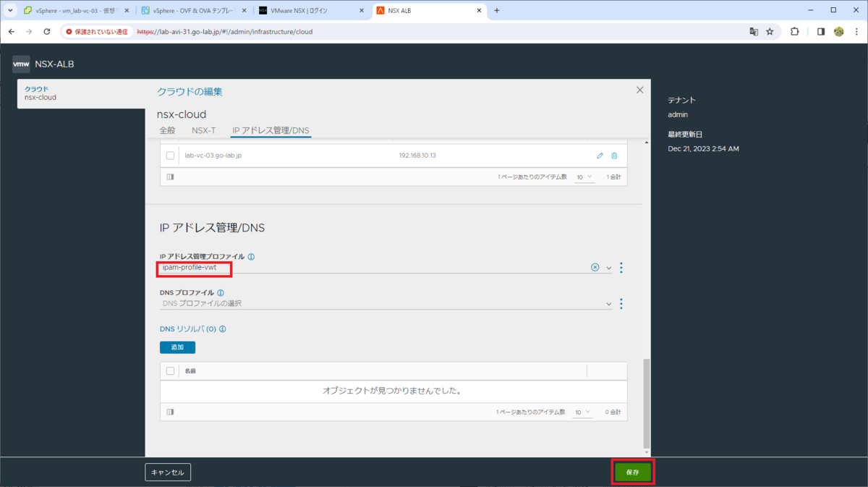This screenshot has height=487, width=868.
Task: Open browser extensions puzzle icon
Action: pyautogui.click(x=795, y=32)
